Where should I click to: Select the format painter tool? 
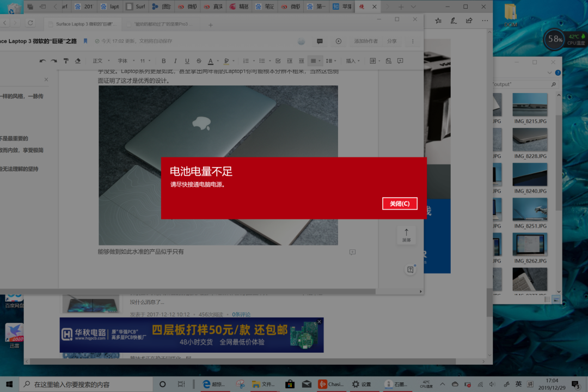[x=66, y=61]
